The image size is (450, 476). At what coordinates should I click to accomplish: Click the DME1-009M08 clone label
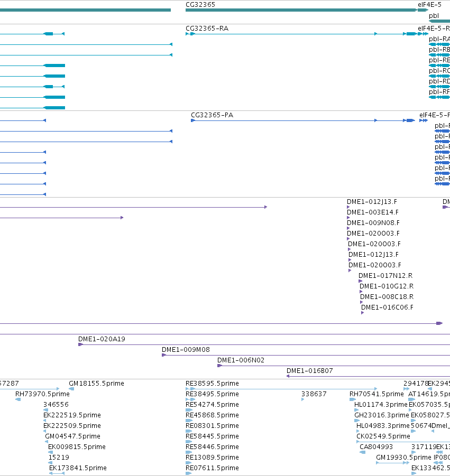coord(186,350)
